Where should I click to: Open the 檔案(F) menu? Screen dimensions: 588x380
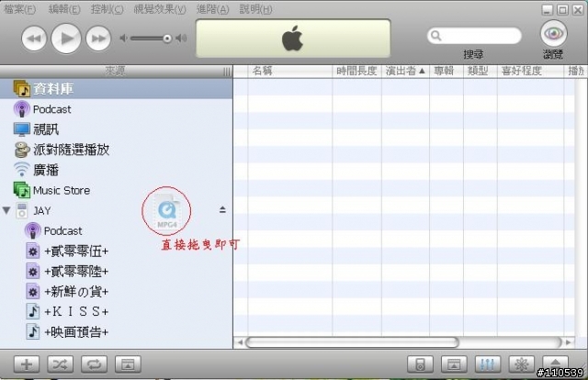19,9
